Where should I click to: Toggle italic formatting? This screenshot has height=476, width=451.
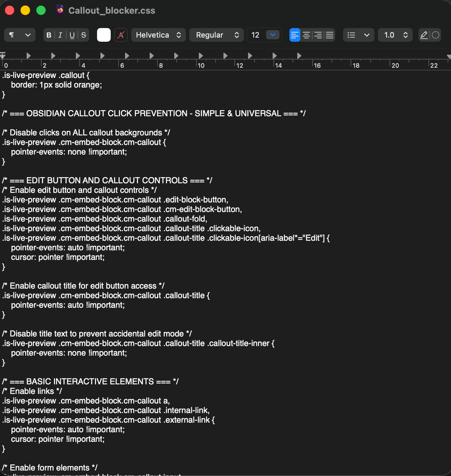(x=60, y=35)
